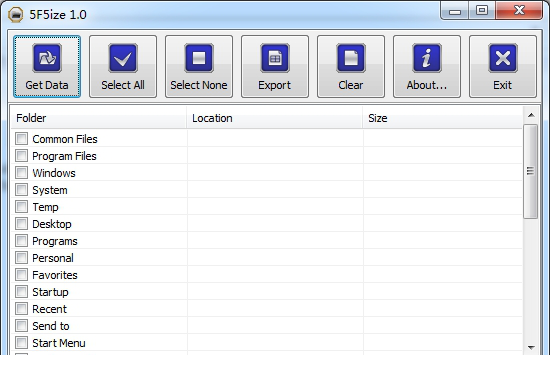Click the scrollbar up arrow
This screenshot has height=369, width=550.
(531, 115)
